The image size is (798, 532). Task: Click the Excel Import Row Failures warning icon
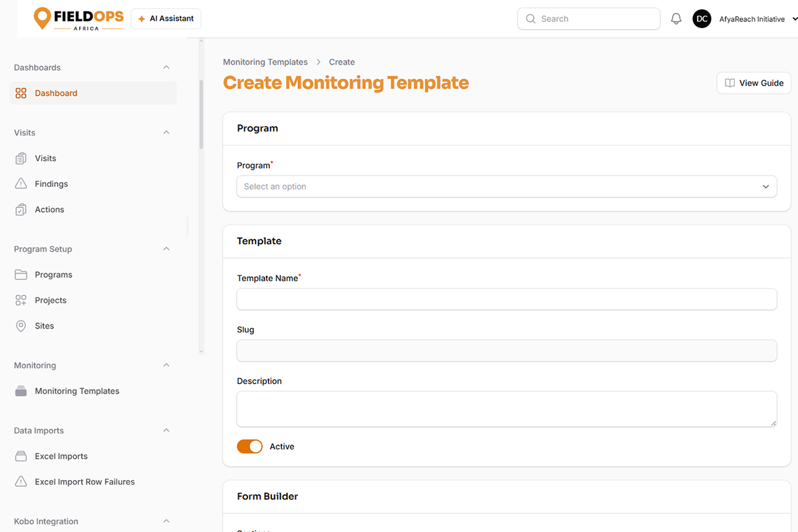[x=21, y=481]
